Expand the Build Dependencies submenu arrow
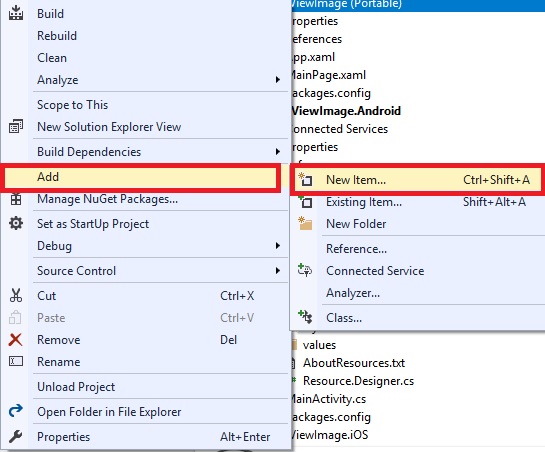 [277, 152]
